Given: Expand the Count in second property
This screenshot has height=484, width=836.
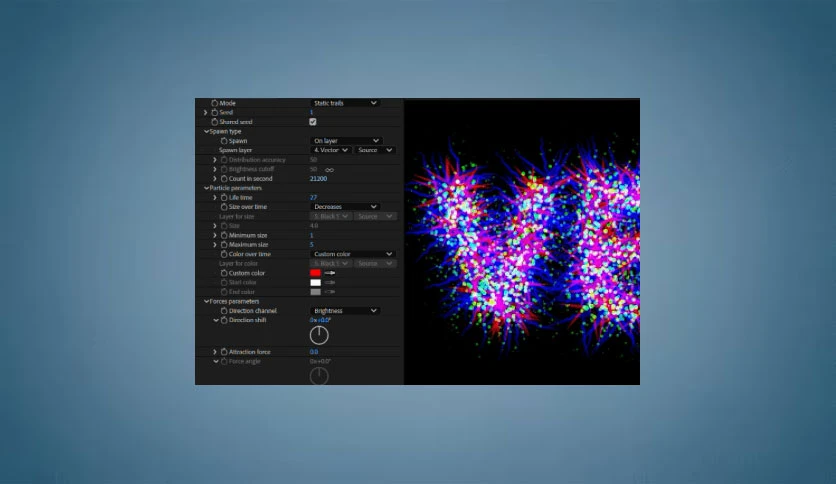Looking at the screenshot, I should (215, 179).
